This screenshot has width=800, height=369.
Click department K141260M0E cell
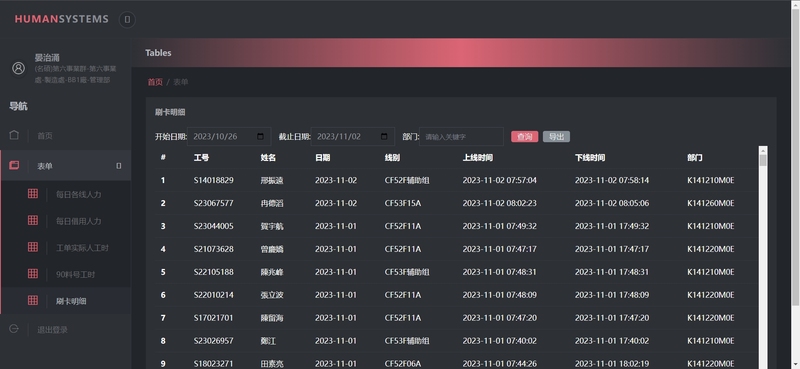711,203
